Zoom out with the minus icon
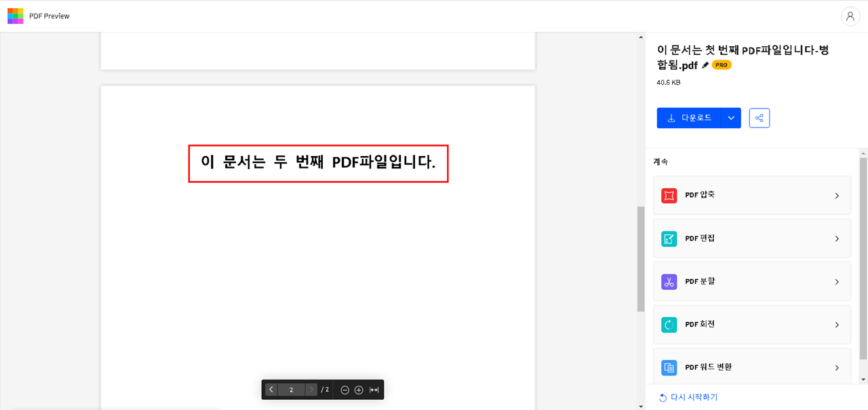 click(344, 390)
